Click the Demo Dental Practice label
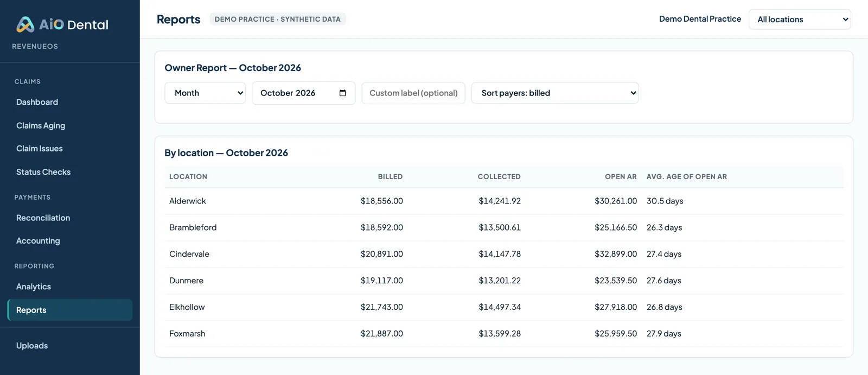868x375 pixels. [x=700, y=19]
